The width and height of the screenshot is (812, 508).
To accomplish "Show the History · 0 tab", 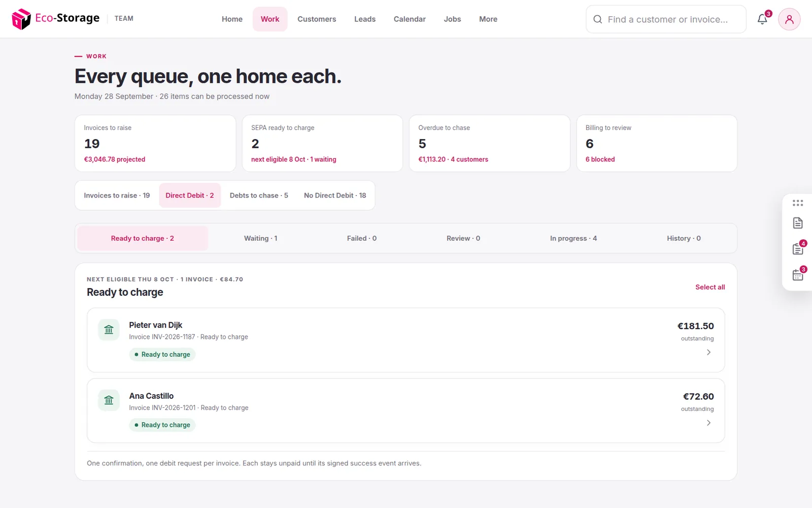I will click(684, 238).
